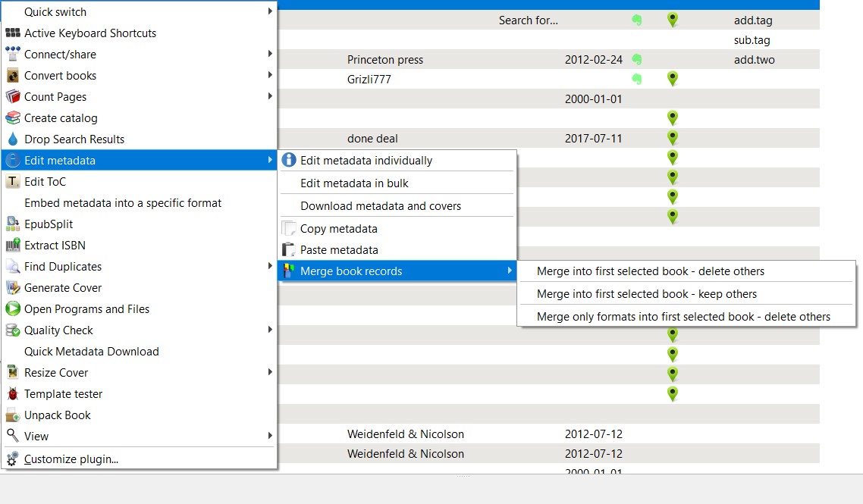Click the Drop Search Results droplet icon

point(12,139)
